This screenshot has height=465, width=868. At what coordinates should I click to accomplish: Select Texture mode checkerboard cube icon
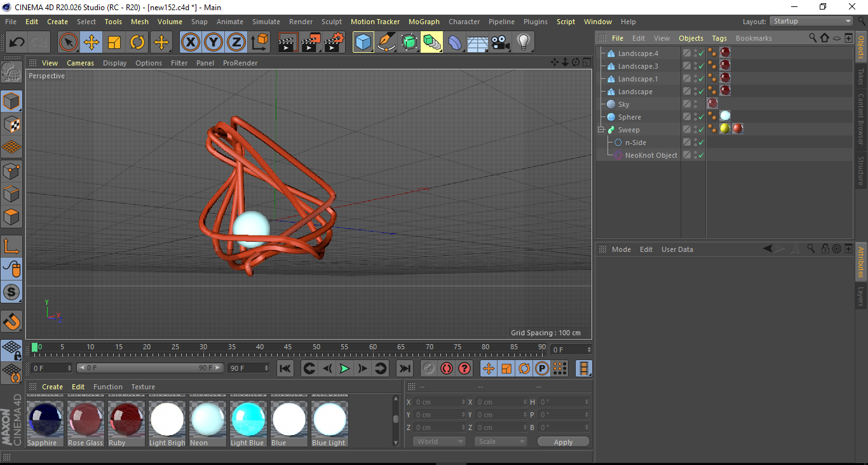click(11, 124)
